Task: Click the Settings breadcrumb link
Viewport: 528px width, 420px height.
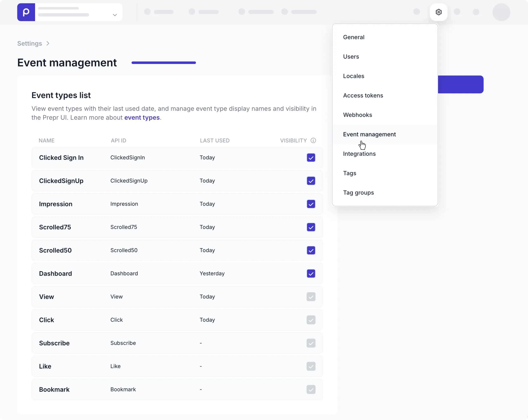Action: 30,43
